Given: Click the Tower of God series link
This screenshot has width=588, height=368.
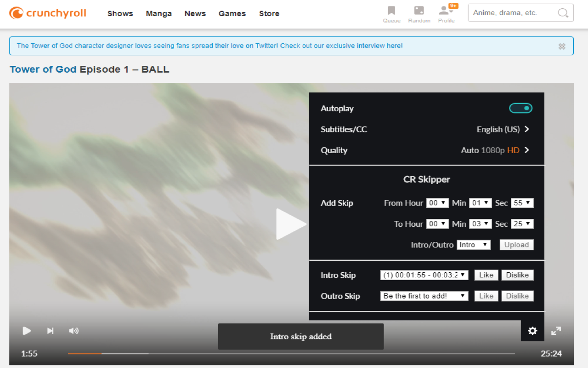Looking at the screenshot, I should [x=43, y=69].
